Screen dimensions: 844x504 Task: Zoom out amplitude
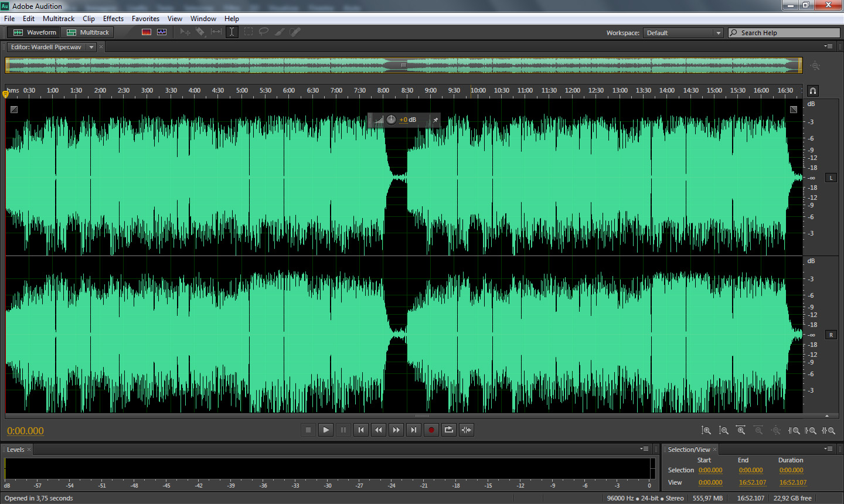pyautogui.click(x=724, y=430)
